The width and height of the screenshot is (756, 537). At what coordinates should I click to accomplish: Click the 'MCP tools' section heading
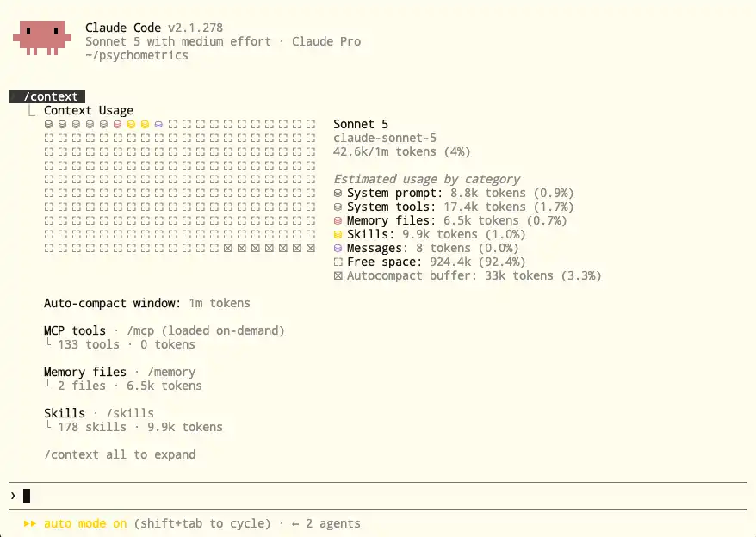[x=75, y=330]
